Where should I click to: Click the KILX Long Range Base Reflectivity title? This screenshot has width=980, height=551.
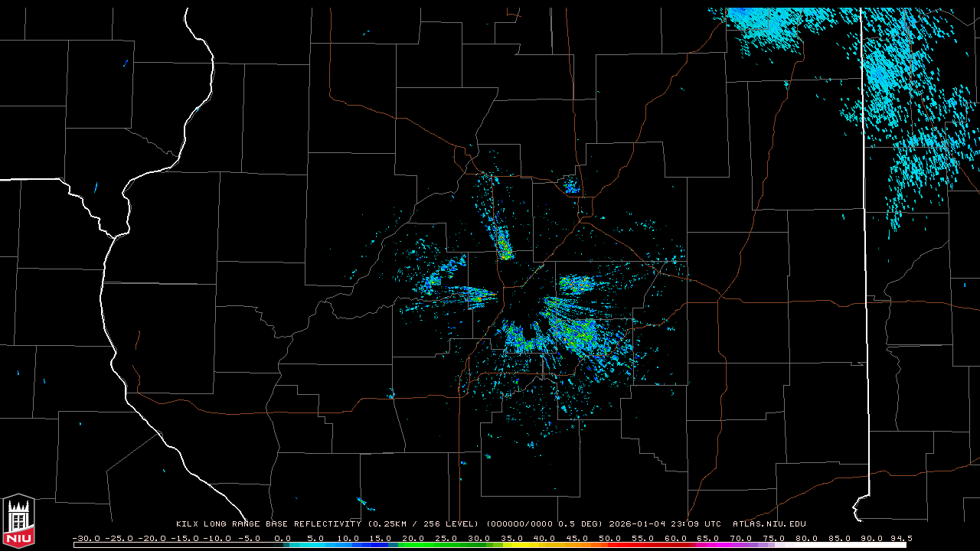[x=268, y=524]
